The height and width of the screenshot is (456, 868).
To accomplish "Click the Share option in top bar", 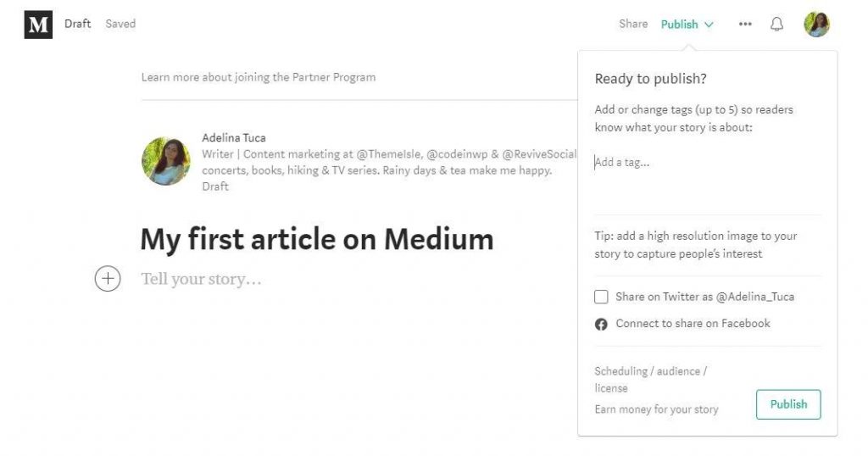I will pyautogui.click(x=632, y=25).
